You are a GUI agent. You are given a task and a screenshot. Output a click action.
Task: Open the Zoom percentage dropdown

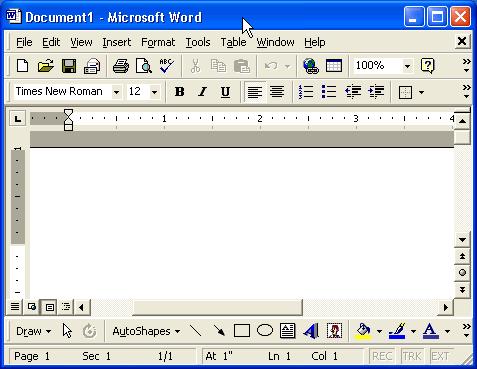pyautogui.click(x=407, y=66)
